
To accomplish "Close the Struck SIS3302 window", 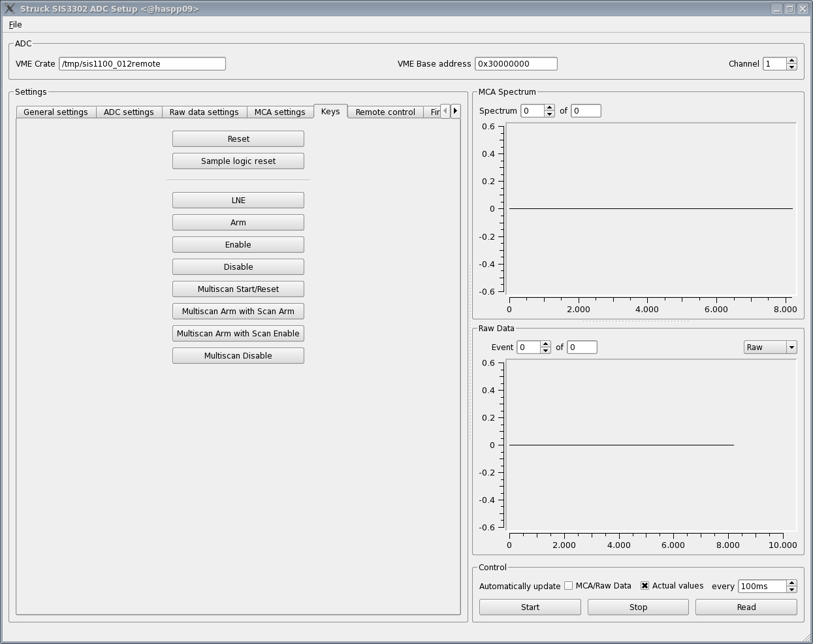I will click(803, 8).
